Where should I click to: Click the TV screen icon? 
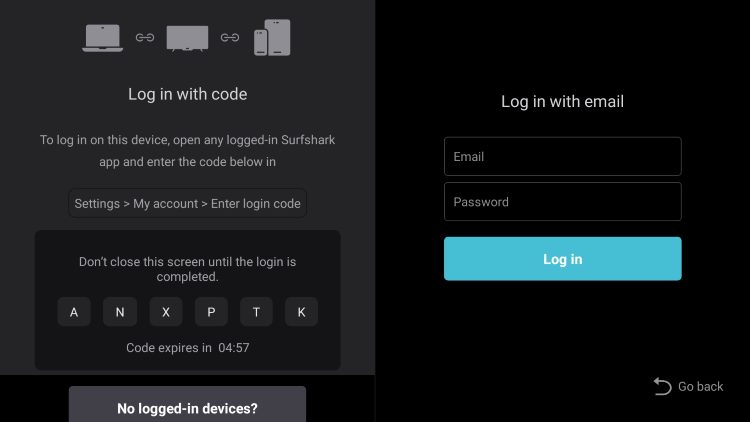187,38
